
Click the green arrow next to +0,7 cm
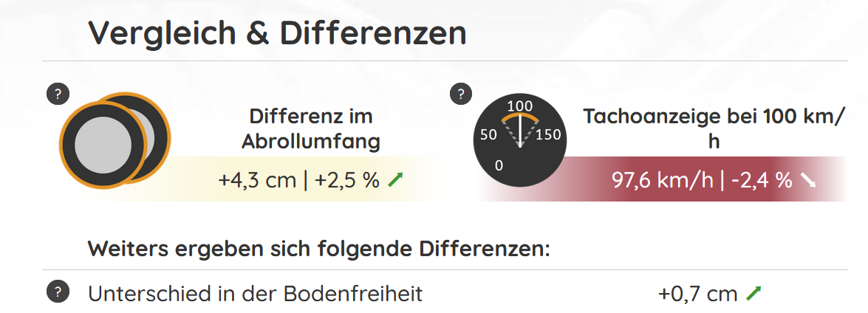click(753, 294)
